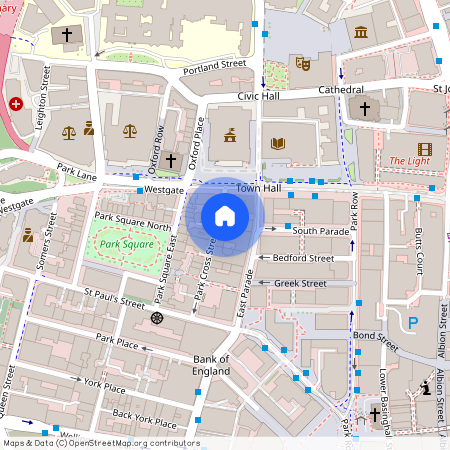This screenshot has height=450, width=450.
Task: Click the Town Hall label
Action: 259,188
